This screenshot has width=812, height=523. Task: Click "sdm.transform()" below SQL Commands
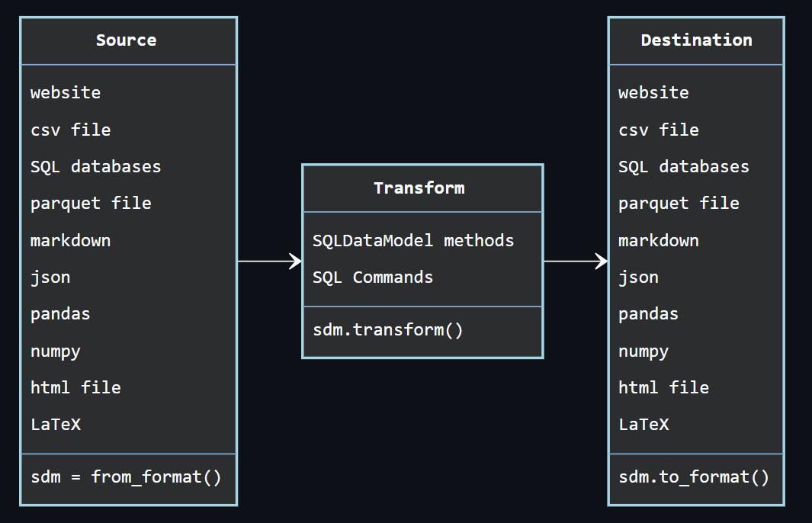click(x=389, y=329)
